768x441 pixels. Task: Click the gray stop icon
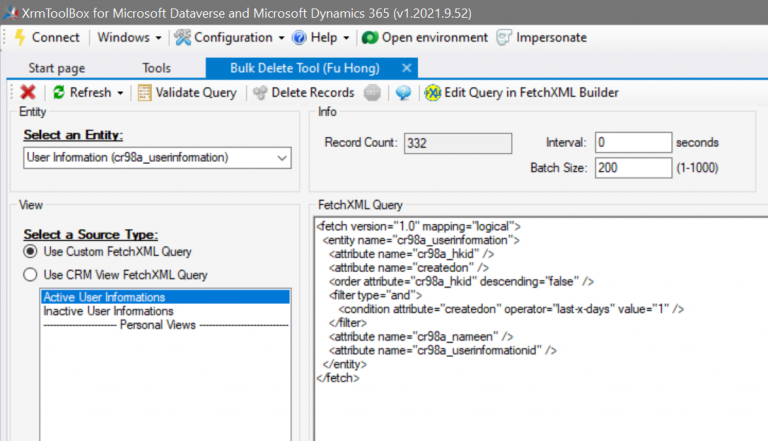point(372,93)
